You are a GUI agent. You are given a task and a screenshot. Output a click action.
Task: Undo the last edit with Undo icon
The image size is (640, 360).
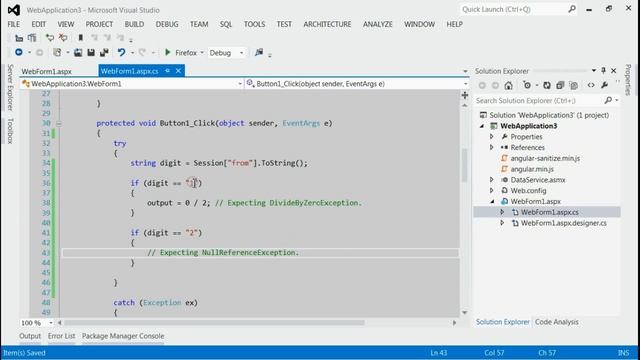pyautogui.click(x=121, y=53)
